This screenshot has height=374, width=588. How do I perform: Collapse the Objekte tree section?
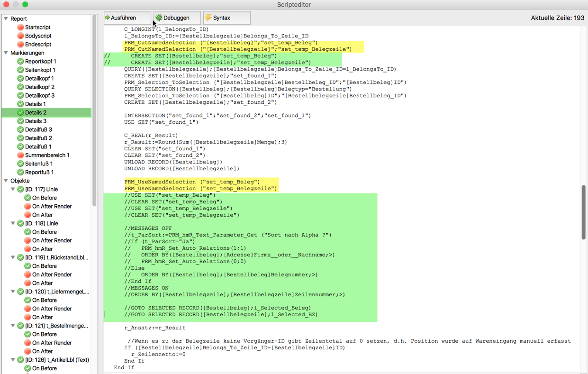tap(6, 181)
